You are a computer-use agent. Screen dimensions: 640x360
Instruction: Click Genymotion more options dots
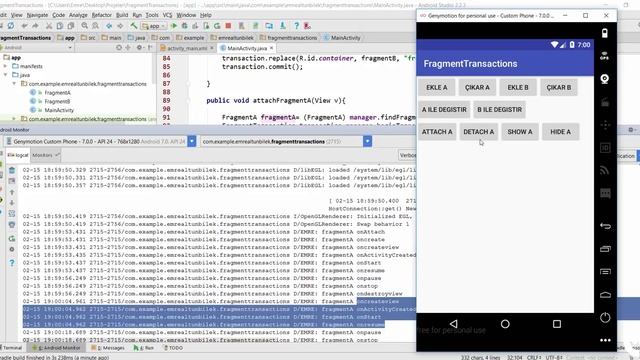(x=605, y=340)
